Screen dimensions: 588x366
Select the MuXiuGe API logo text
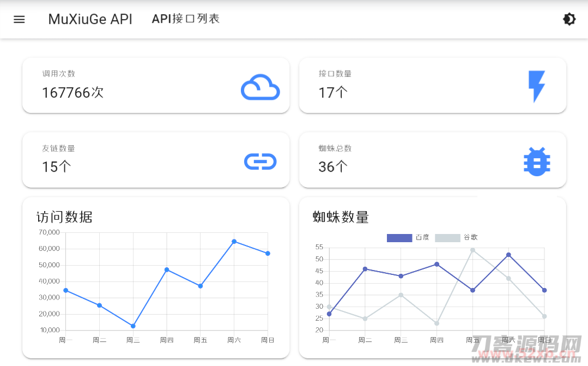tap(90, 19)
